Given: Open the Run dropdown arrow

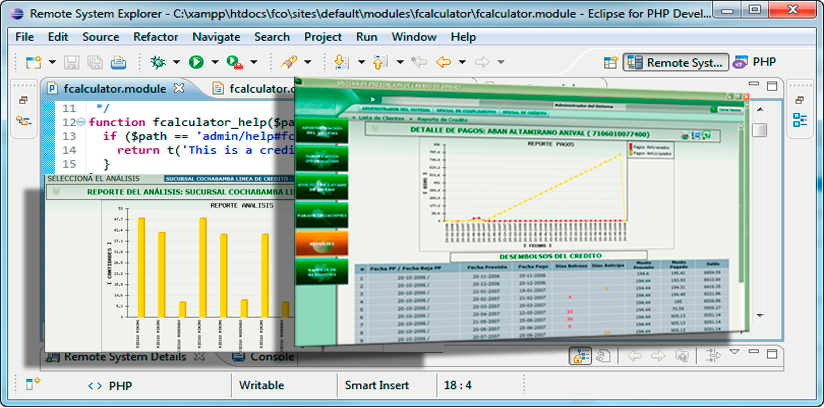Looking at the screenshot, I should coord(213,62).
